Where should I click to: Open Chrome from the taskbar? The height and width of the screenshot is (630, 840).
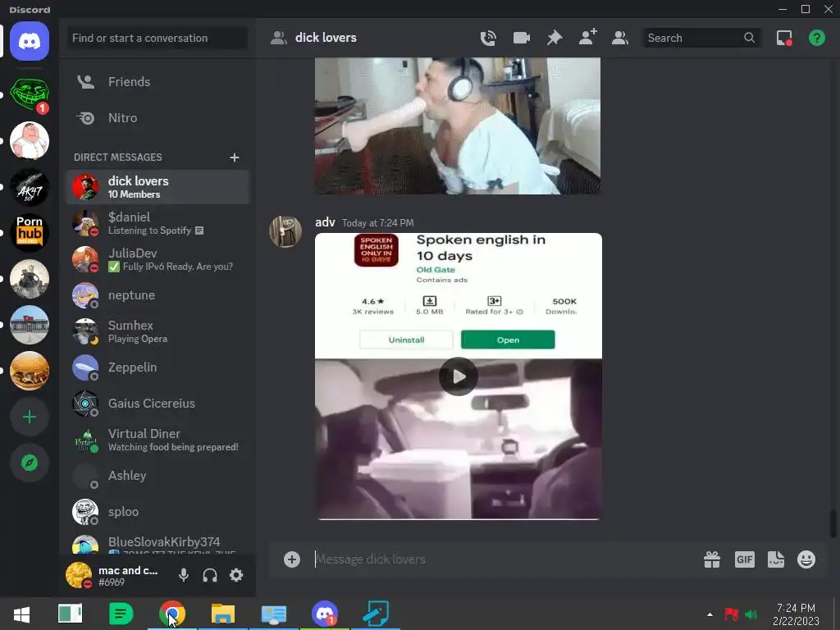pyautogui.click(x=172, y=614)
